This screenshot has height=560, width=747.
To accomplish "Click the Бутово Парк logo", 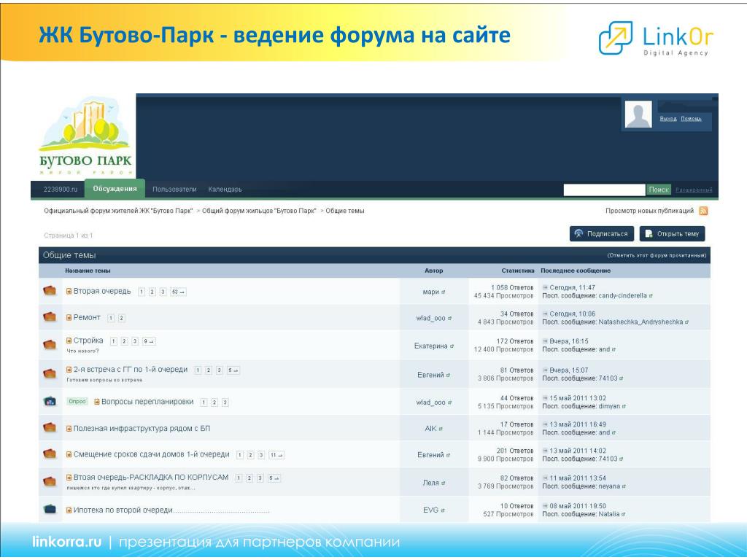I will coord(85,137).
